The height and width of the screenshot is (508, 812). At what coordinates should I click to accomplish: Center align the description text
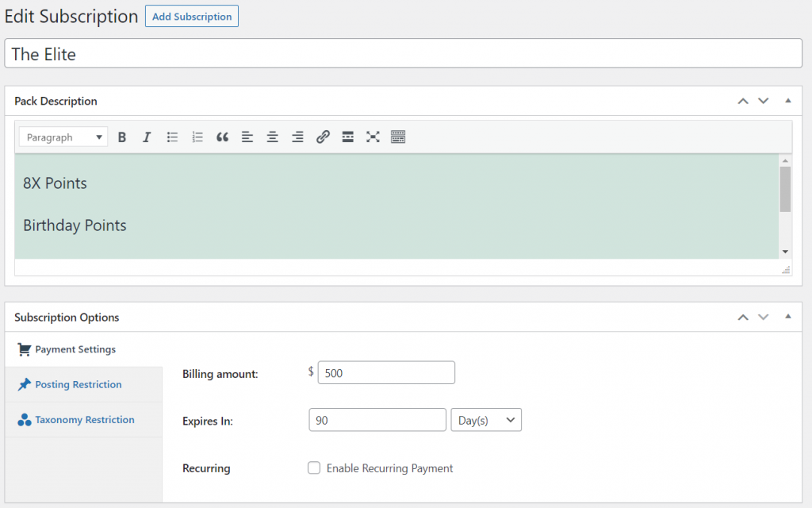(x=272, y=137)
